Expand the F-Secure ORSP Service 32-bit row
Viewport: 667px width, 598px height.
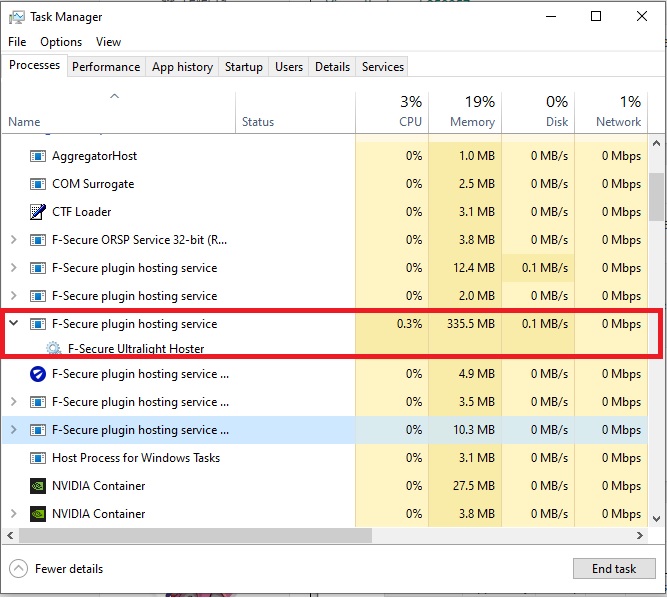14,240
